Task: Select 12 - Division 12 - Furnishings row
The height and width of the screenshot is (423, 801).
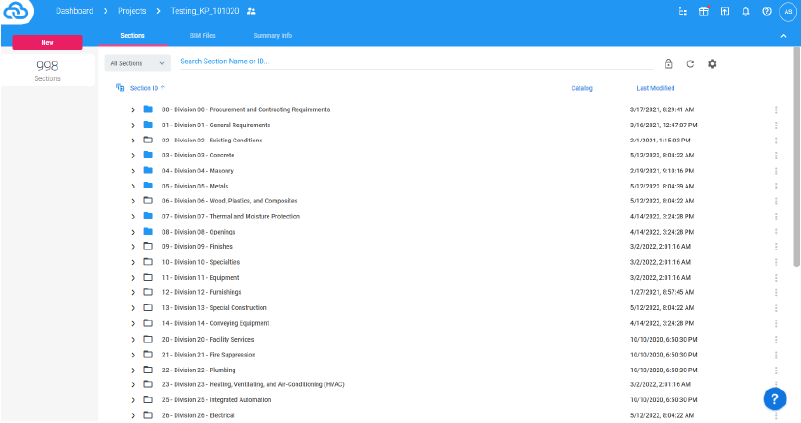Action: tap(201, 292)
